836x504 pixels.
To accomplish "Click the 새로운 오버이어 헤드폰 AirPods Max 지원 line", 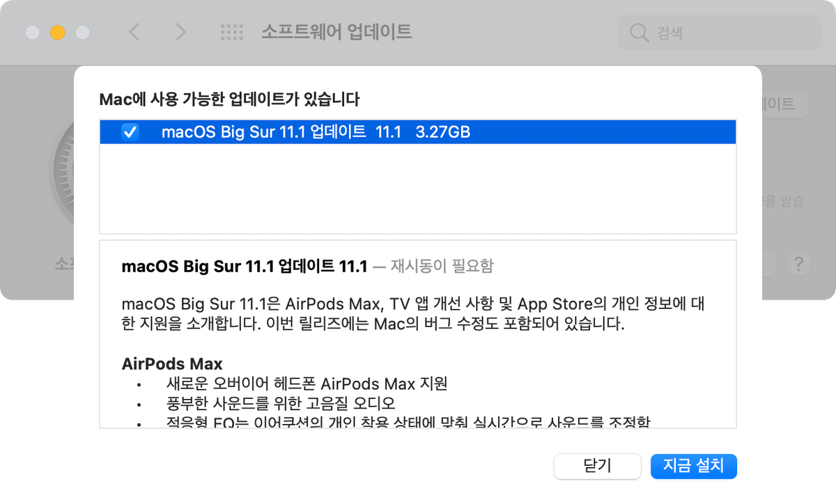I will tap(307, 384).
